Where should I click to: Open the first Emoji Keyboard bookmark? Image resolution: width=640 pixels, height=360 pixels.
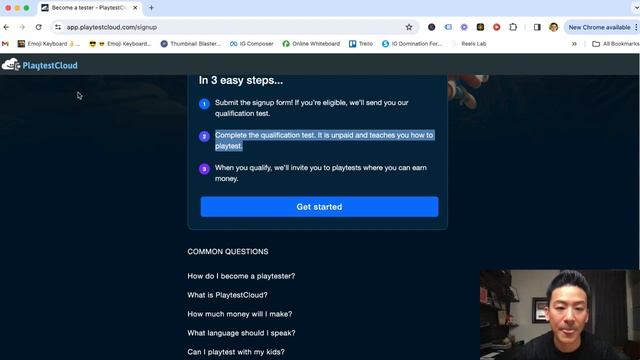[x=49, y=44]
